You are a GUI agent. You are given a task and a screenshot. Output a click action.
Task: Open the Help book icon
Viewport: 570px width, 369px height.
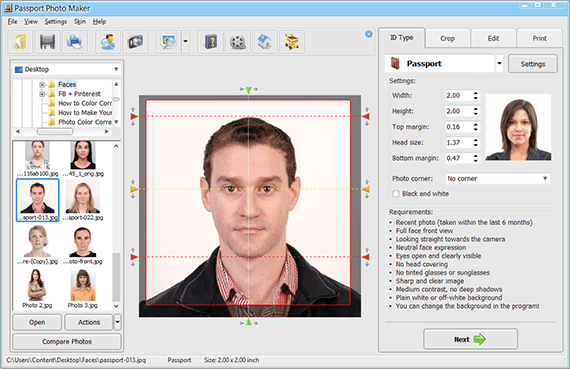pyautogui.click(x=210, y=42)
